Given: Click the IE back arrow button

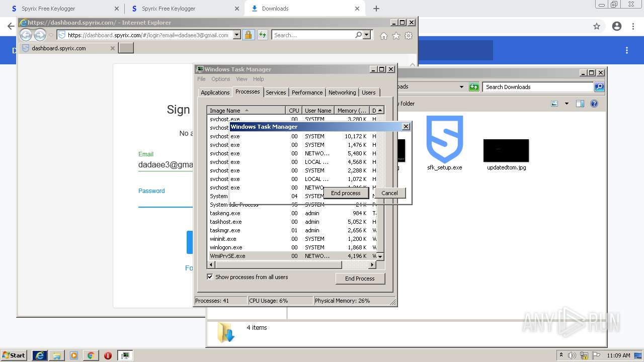Looking at the screenshot, I should click(x=26, y=35).
